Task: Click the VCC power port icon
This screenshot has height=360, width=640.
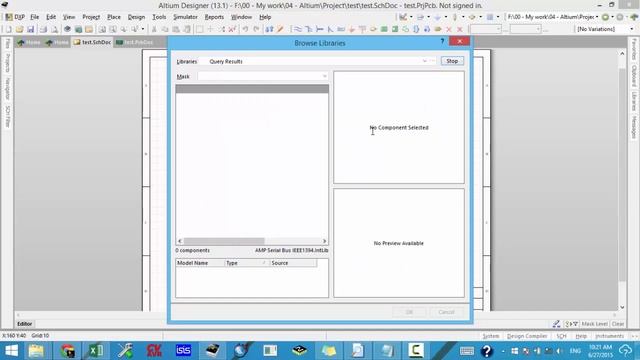Action: coord(362,29)
